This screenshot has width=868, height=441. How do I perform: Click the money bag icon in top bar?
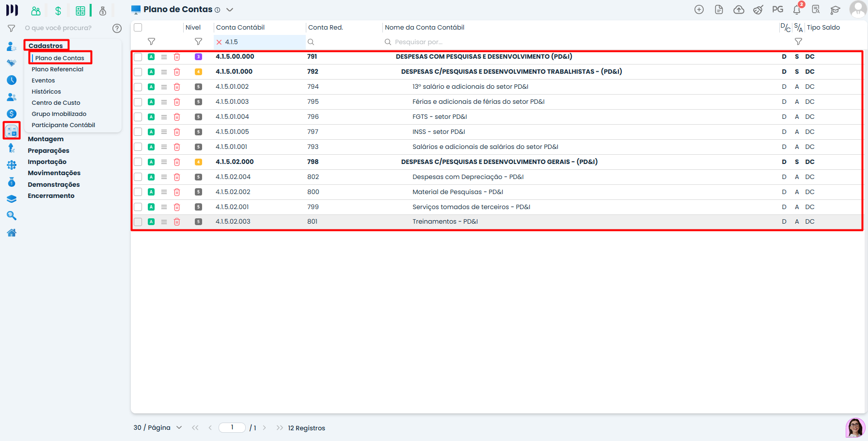[103, 11]
